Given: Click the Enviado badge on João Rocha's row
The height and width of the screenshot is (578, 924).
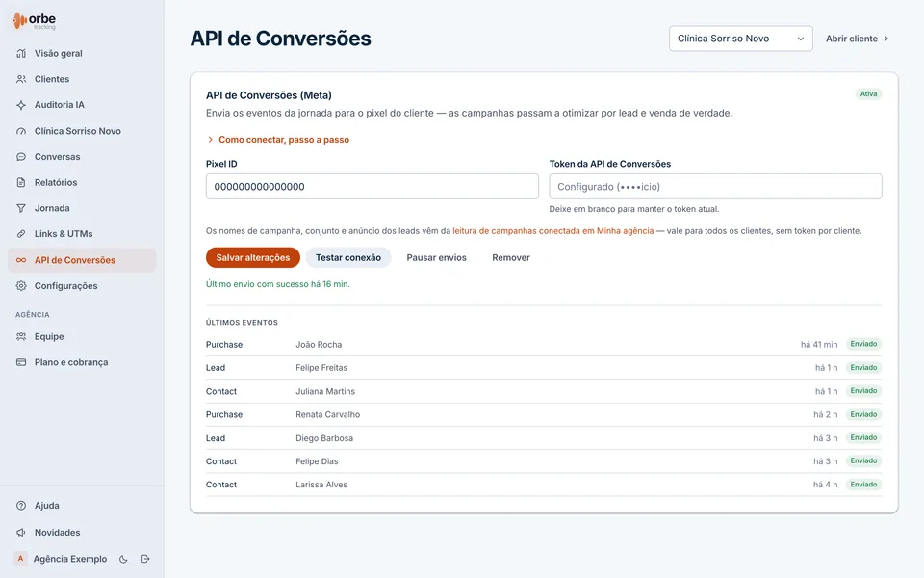Looking at the screenshot, I should pyautogui.click(x=864, y=344).
